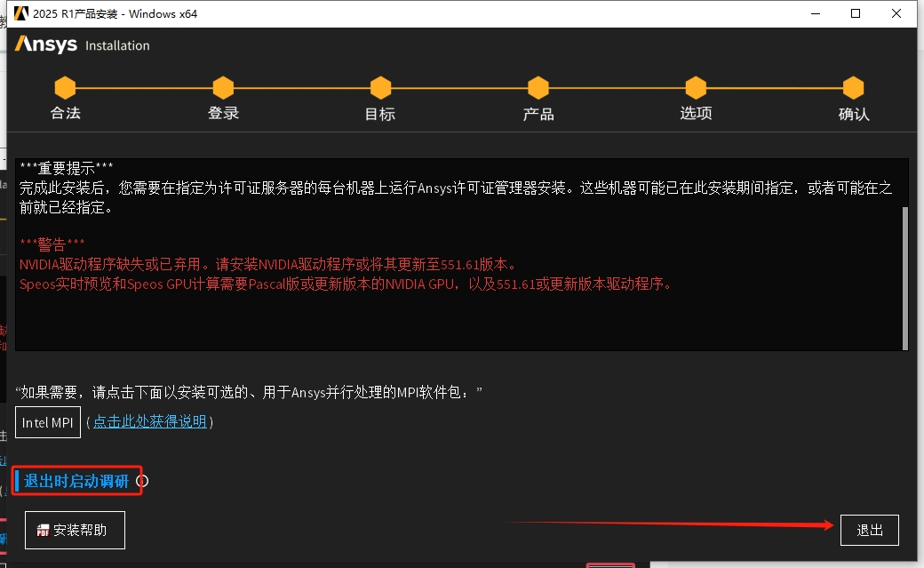Click the ***警告*** warning heading
The height and width of the screenshot is (568, 924).
coord(52,244)
